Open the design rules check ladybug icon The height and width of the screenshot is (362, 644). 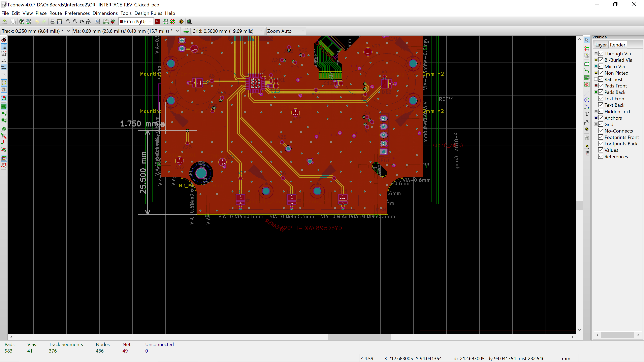tap(113, 22)
